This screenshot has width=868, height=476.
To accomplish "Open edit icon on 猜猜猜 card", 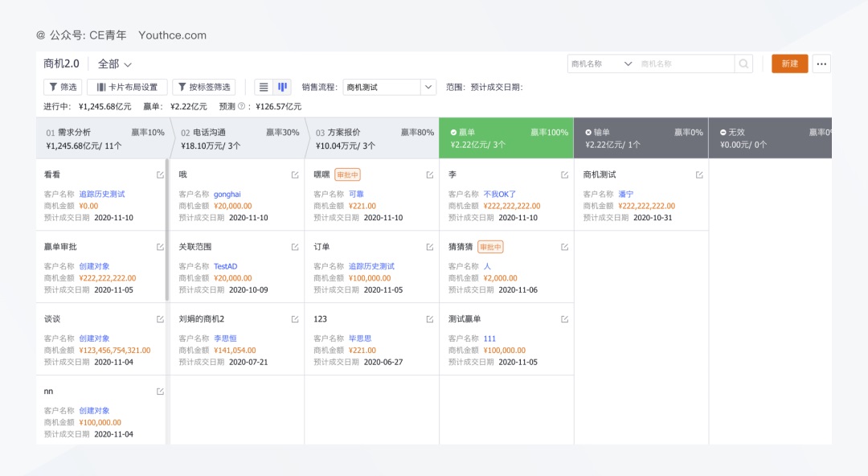I will click(x=565, y=247).
